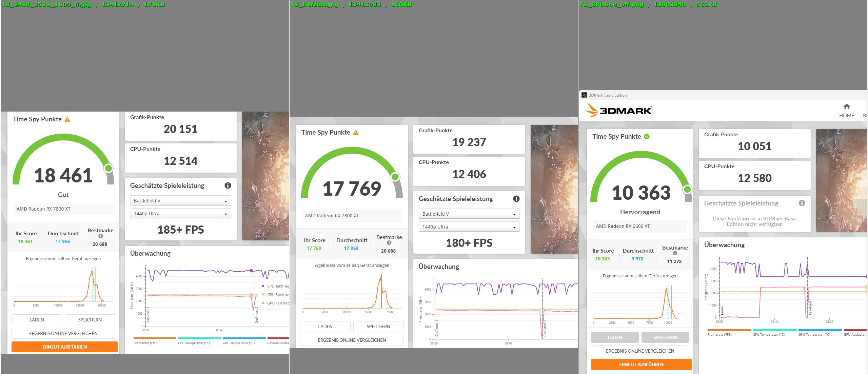Image resolution: width=868 pixels, height=374 pixels.
Task: Open 'Ergebnisse vom selben Gerät anzeigen' in the 10 363 result
Action: [x=640, y=276]
